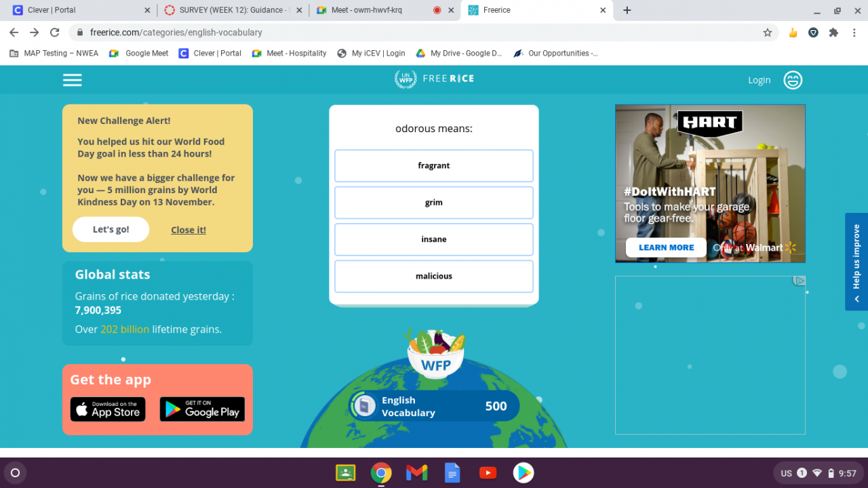Viewport: 868px width, 488px height.
Task: Download on the App Store button
Action: 108,409
